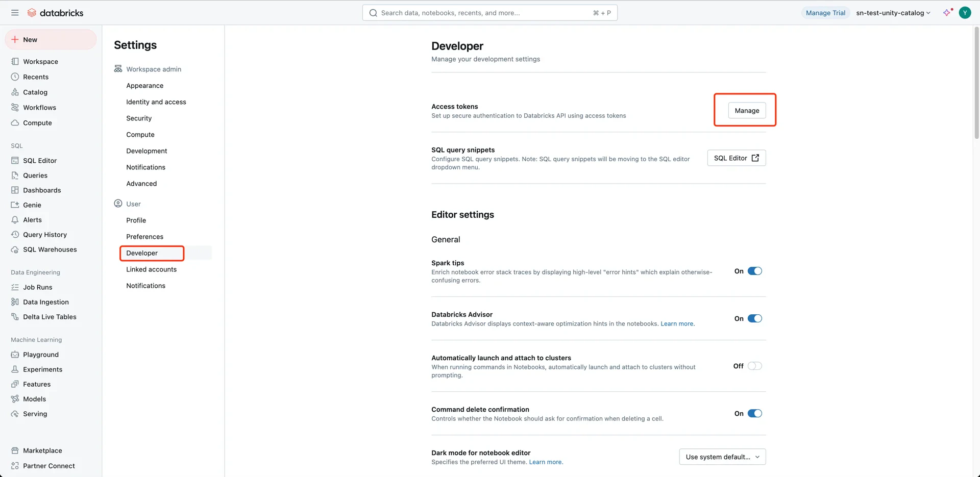Viewport: 980px width, 477px height.
Task: Click the Playground icon
Action: 15,354
